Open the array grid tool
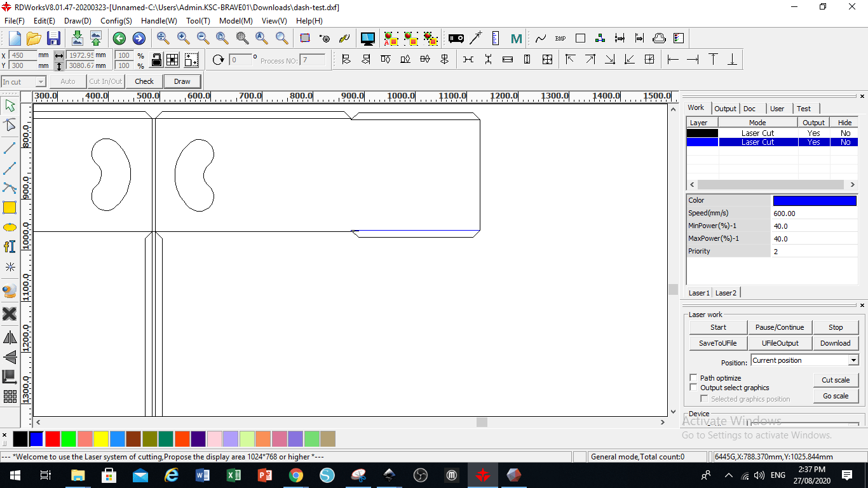 10,396
